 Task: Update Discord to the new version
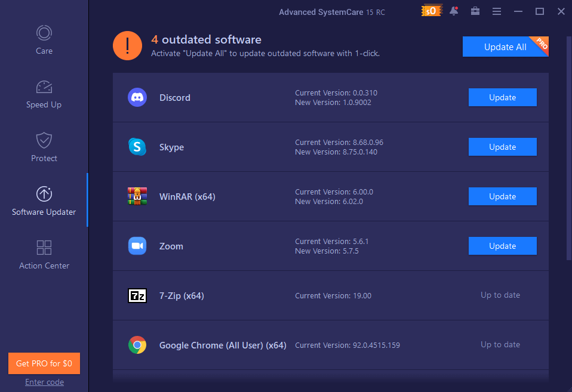502,97
